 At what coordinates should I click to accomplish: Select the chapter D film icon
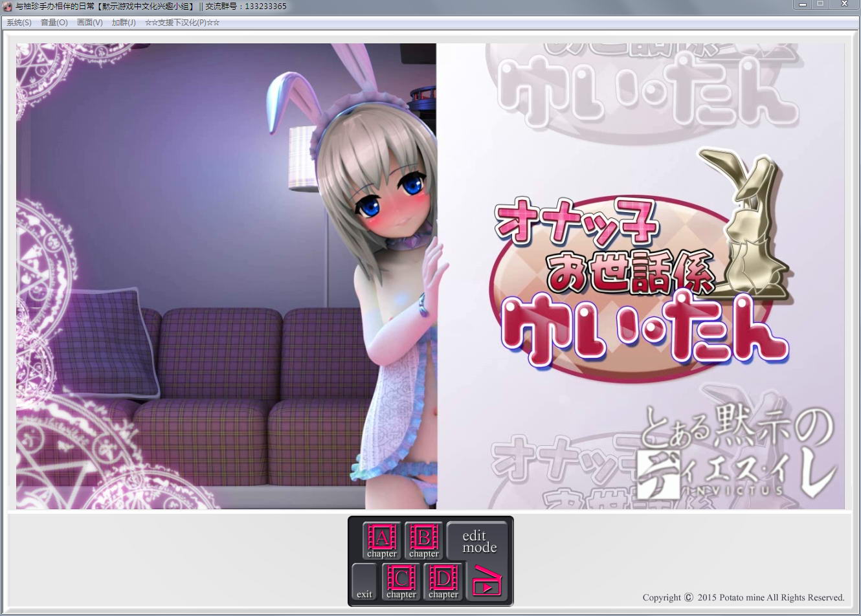[x=443, y=581]
